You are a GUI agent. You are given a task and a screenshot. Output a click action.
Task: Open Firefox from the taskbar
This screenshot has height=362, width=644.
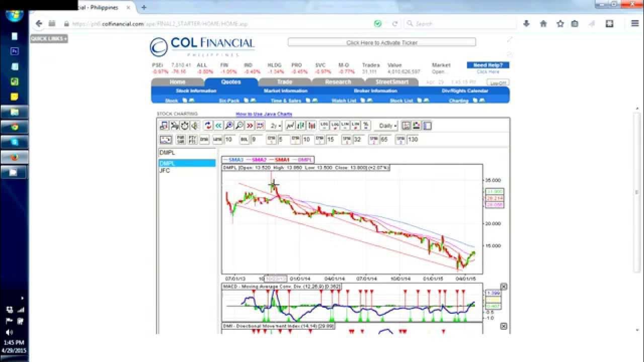tap(14, 157)
